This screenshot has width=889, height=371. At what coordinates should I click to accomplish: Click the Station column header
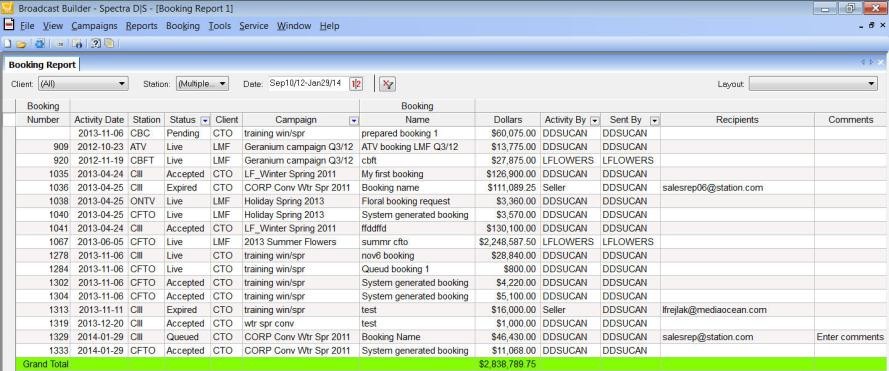point(146,120)
